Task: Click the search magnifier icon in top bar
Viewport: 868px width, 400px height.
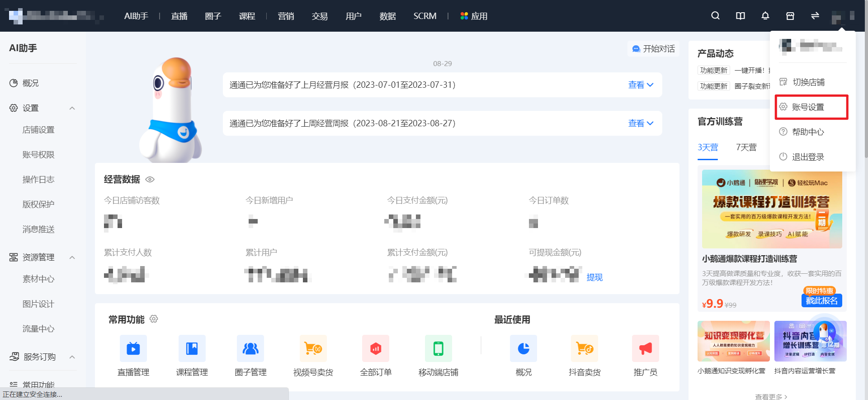Action: click(715, 16)
